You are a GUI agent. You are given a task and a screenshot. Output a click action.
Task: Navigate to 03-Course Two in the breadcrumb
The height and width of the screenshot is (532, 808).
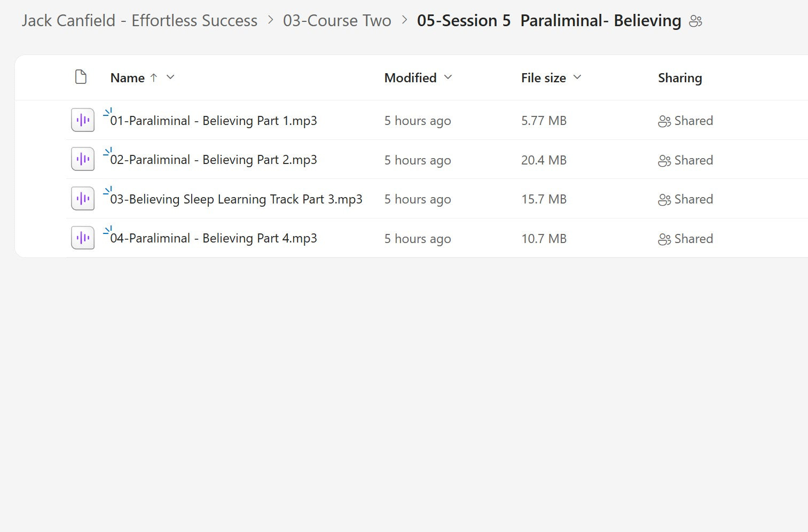pos(338,20)
